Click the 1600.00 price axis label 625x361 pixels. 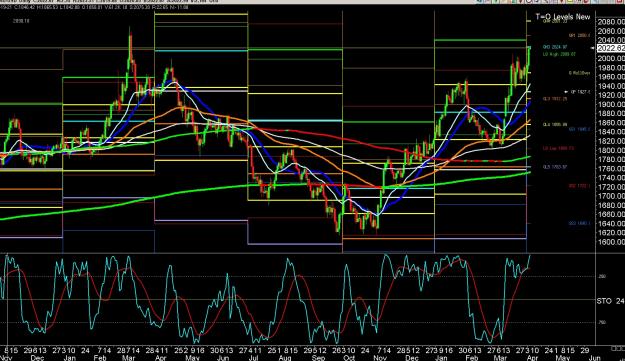point(611,241)
